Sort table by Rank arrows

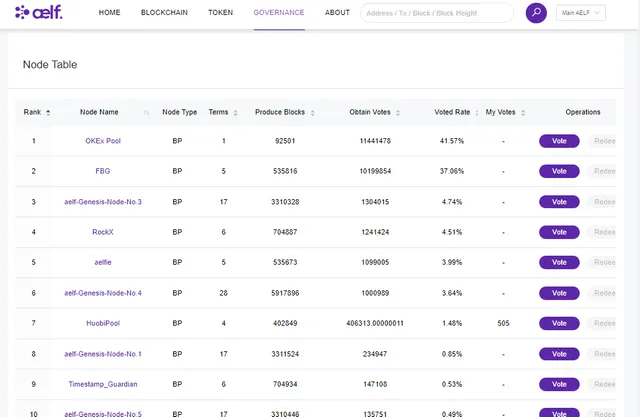48,113
